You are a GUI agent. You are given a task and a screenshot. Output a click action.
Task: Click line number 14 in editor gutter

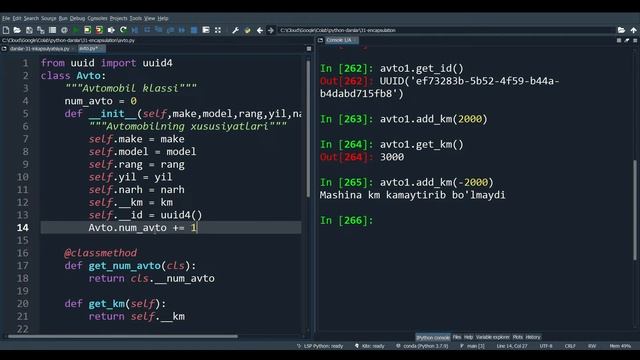[23, 228]
